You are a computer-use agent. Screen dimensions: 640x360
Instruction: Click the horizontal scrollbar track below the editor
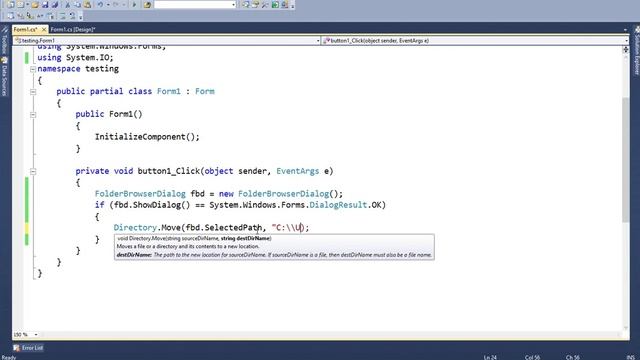331,335
